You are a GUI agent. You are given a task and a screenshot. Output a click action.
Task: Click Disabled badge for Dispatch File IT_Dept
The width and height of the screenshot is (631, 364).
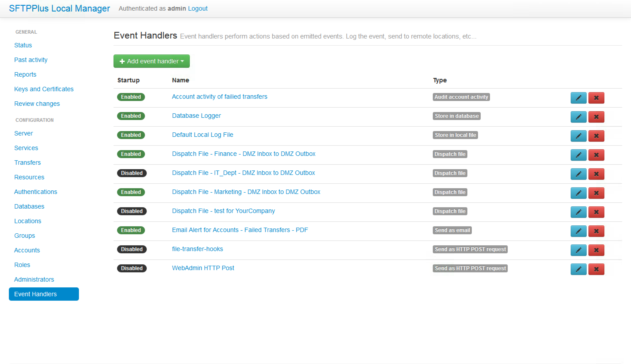132,173
